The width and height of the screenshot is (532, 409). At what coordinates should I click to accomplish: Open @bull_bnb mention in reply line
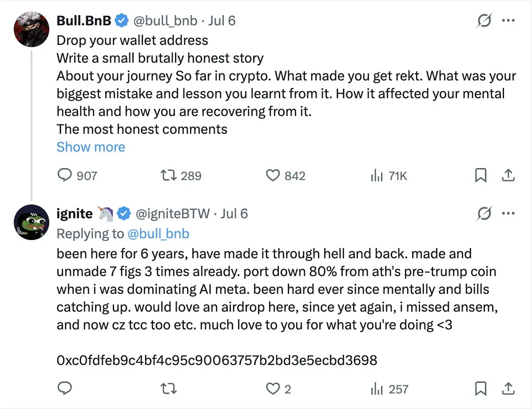point(158,234)
